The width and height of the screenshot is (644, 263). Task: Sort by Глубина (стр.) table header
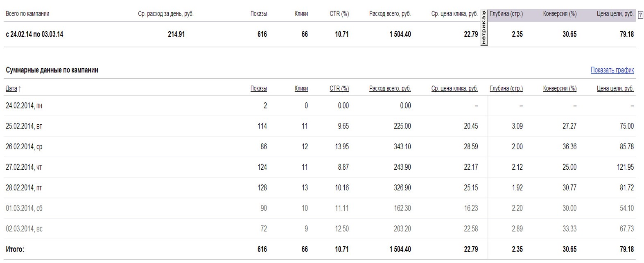click(x=506, y=88)
